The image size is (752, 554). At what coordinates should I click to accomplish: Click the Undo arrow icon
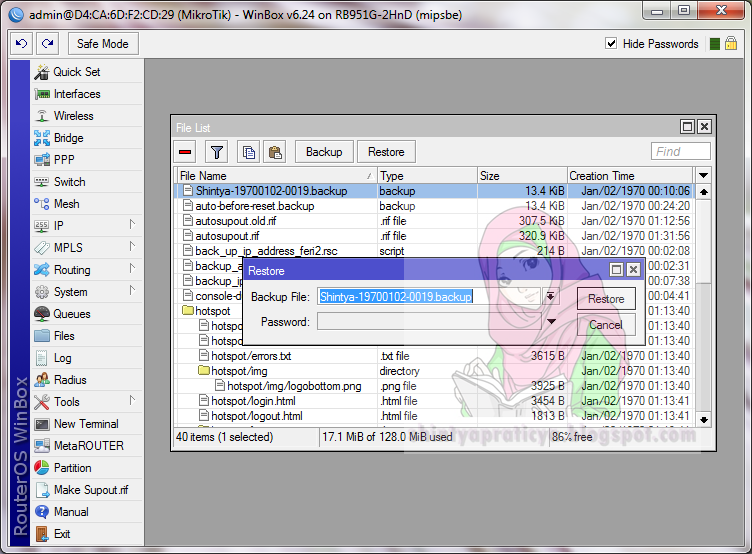22,44
